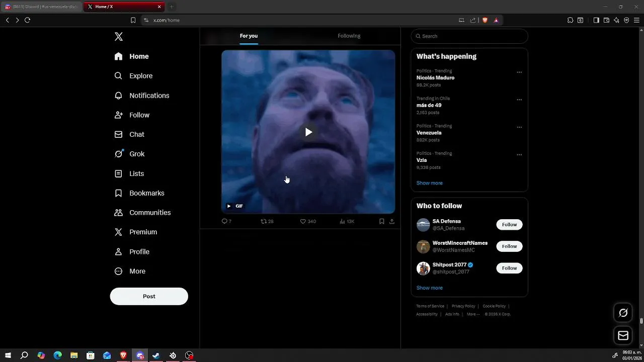Viewport: 644px width, 362px height.
Task: Toggle the browser sidebar panel
Action: (x=596, y=20)
